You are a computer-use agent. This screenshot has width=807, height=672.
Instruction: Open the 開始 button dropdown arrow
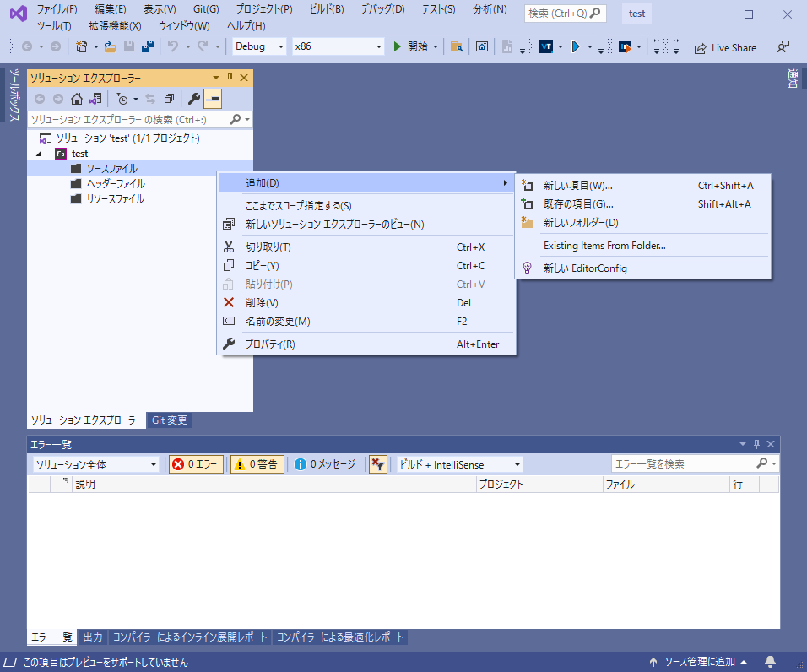(x=436, y=46)
